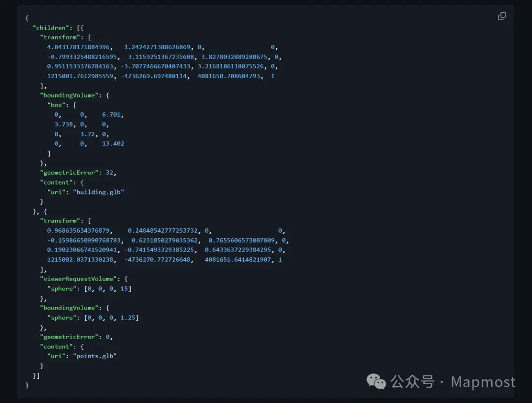Screen dimensions: 532x403
Task: Click the value 4081650.708604793
Action: (x=229, y=76)
